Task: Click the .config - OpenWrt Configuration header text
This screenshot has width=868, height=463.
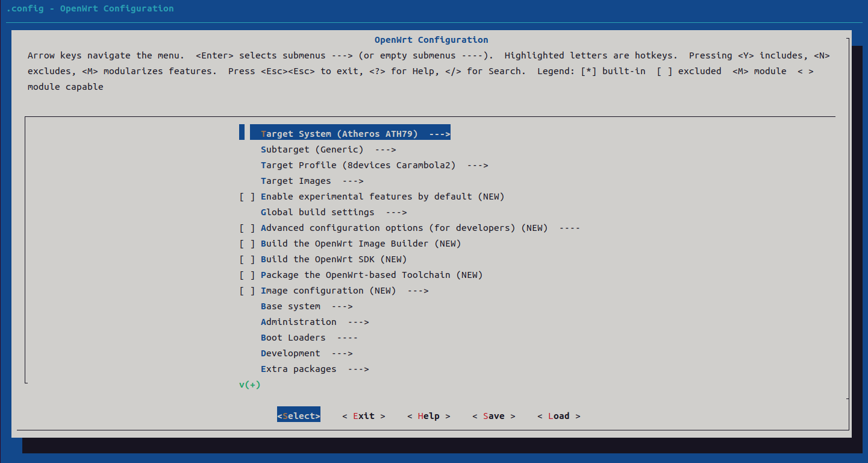Action: tap(90, 8)
